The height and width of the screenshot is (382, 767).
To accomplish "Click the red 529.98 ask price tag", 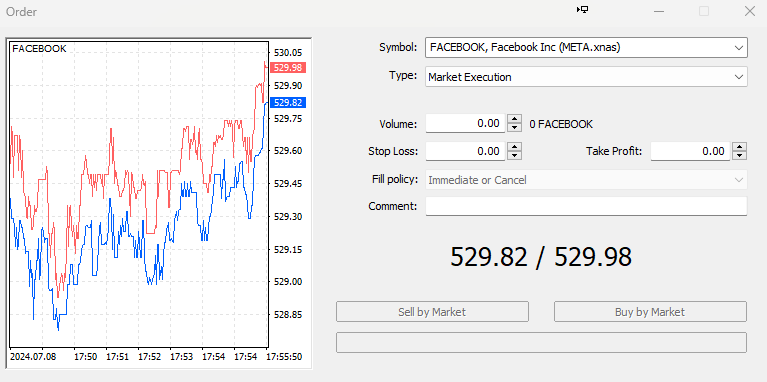I will pyautogui.click(x=288, y=67).
